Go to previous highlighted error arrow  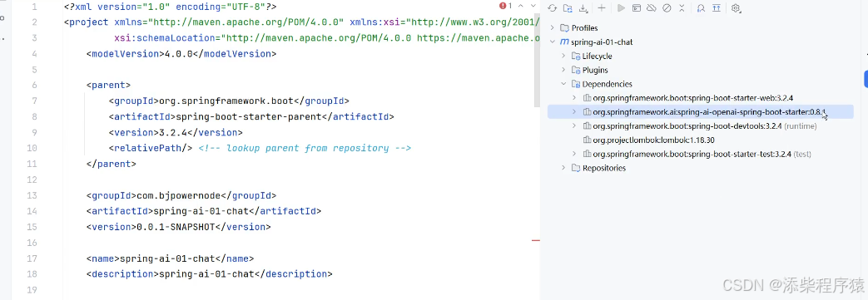pyautogui.click(x=520, y=6)
